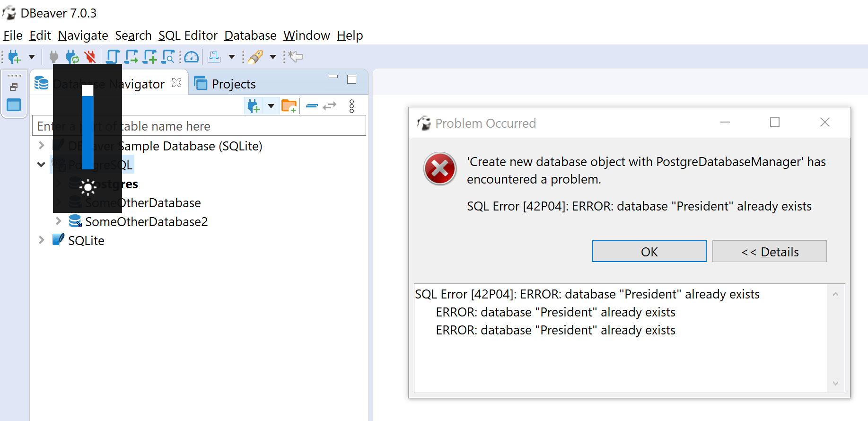Click the flashlight-shaped toolbar icon
Viewport: 868px width, 421px height.
coord(255,57)
